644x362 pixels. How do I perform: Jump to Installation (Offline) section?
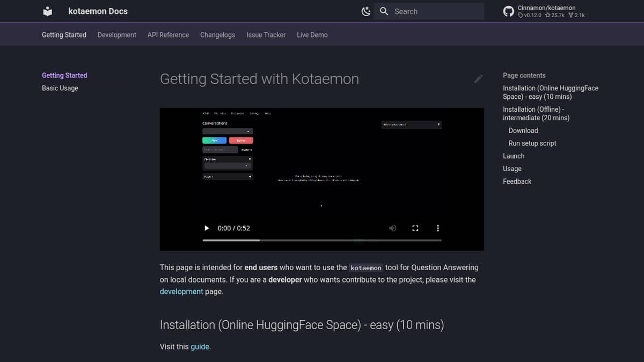(x=536, y=113)
